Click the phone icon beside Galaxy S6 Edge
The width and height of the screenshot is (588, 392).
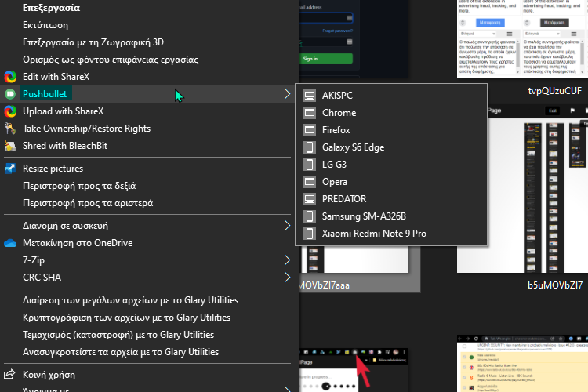310,147
